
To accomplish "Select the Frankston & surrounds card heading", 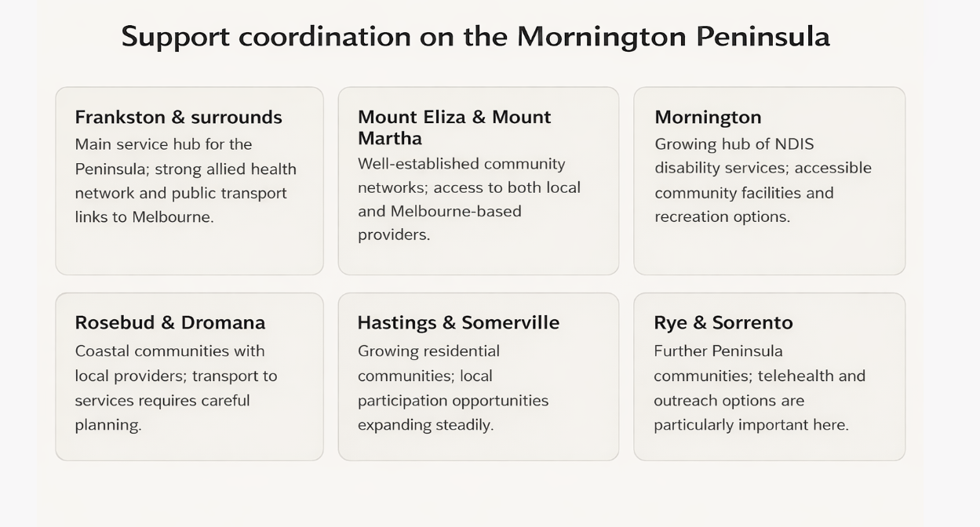I will (178, 117).
